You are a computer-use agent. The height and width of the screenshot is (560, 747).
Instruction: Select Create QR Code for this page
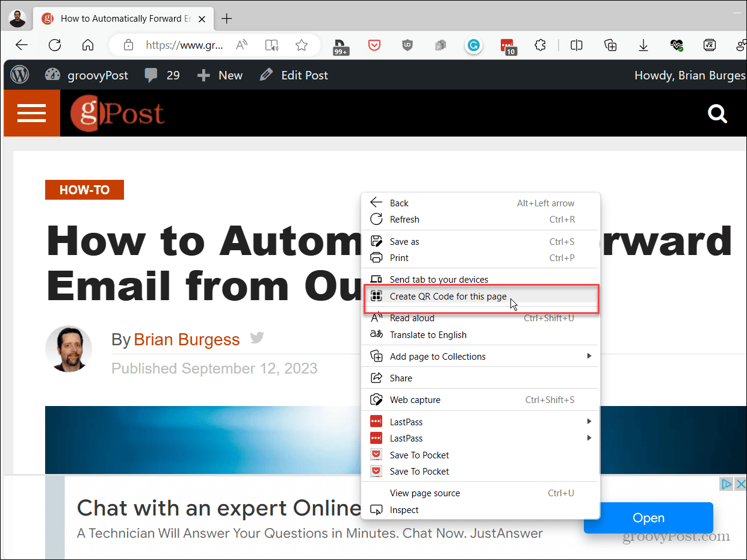480,296
